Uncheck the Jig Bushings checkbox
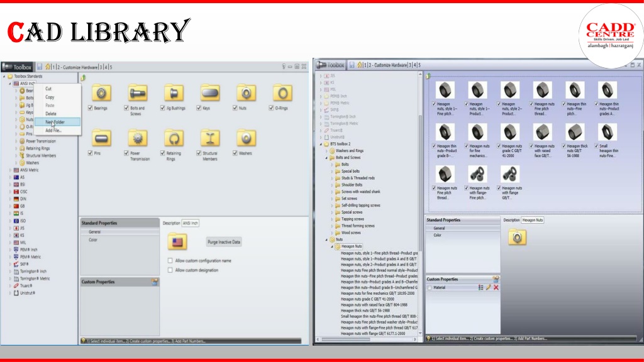 tap(162, 108)
